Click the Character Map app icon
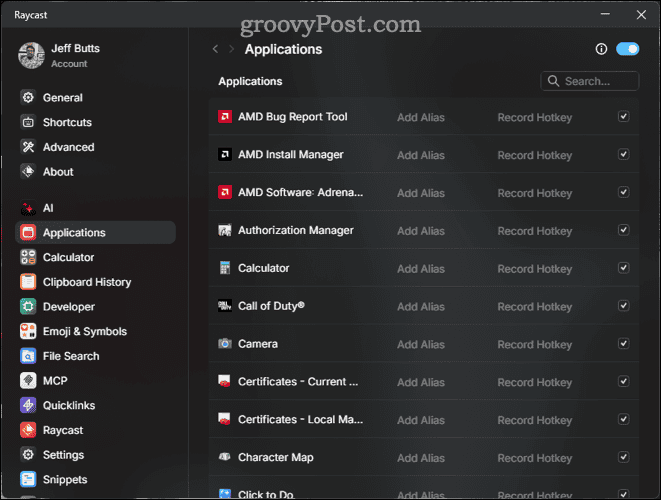The image size is (661, 500). point(225,457)
